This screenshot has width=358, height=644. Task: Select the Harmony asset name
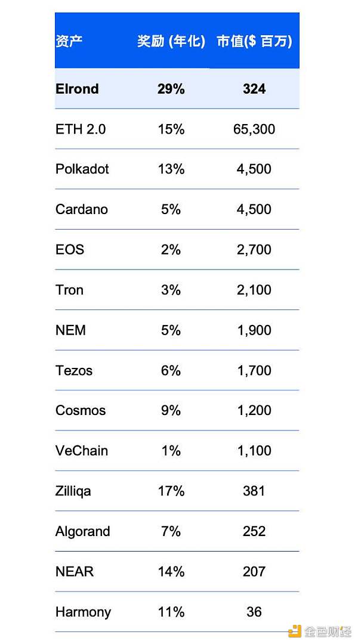83,612
